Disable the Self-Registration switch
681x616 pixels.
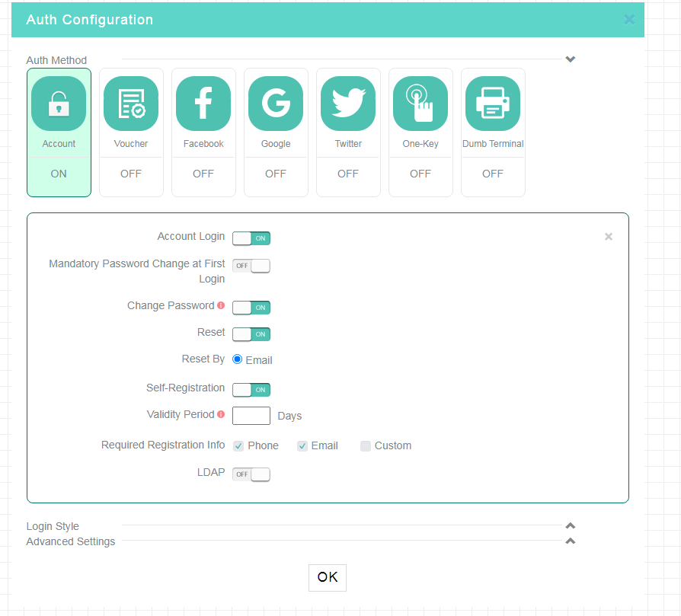tap(251, 390)
